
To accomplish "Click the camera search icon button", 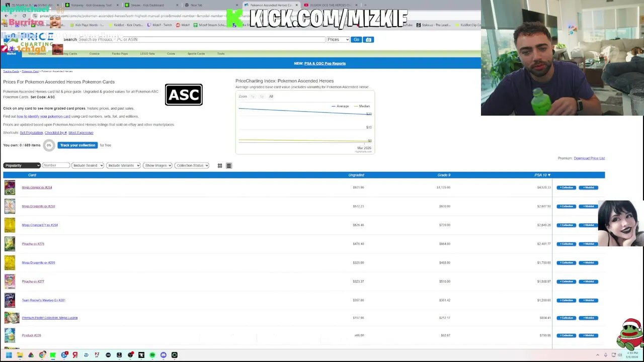I will tap(368, 39).
